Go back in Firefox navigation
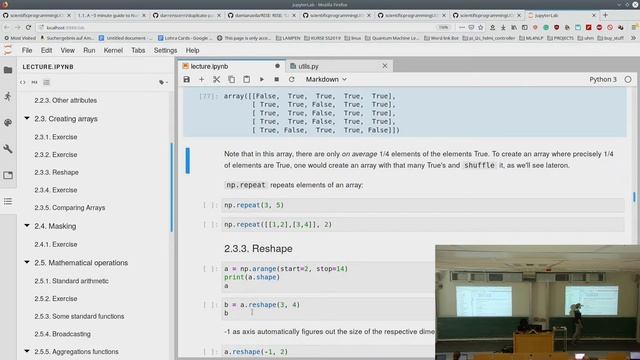640x360 pixels. pos(7,27)
